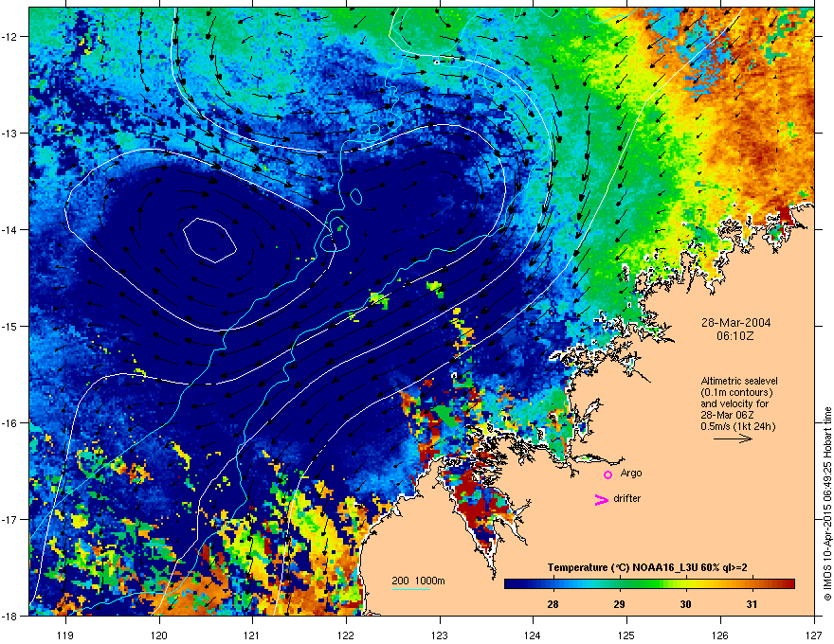
Task: Click latitude axis label -13
Action: [x=10, y=133]
